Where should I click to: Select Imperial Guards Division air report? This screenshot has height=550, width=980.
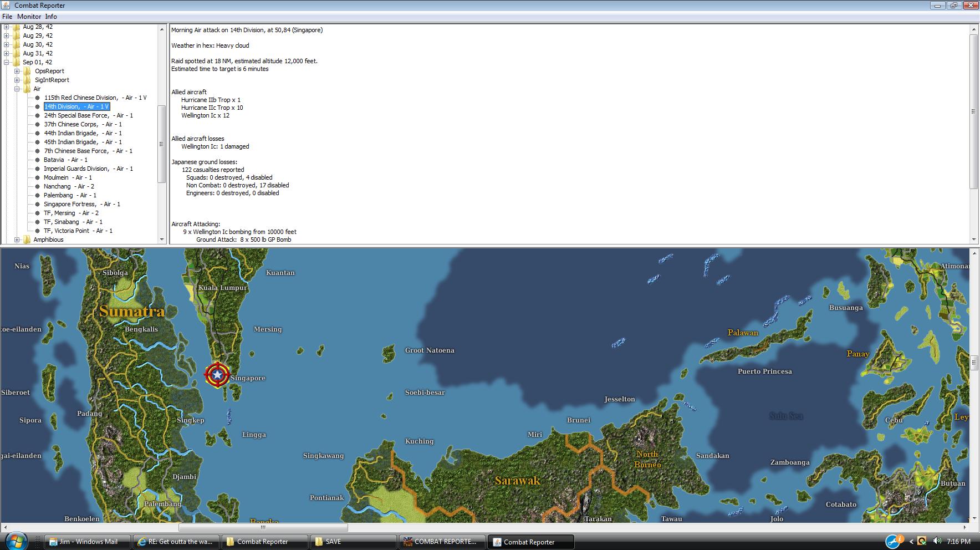coord(89,169)
